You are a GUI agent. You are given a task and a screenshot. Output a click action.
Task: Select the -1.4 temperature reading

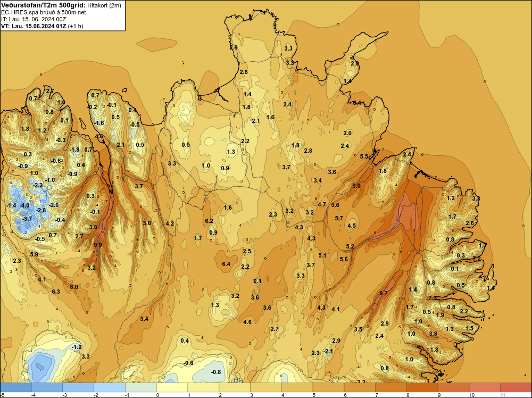coord(11,205)
